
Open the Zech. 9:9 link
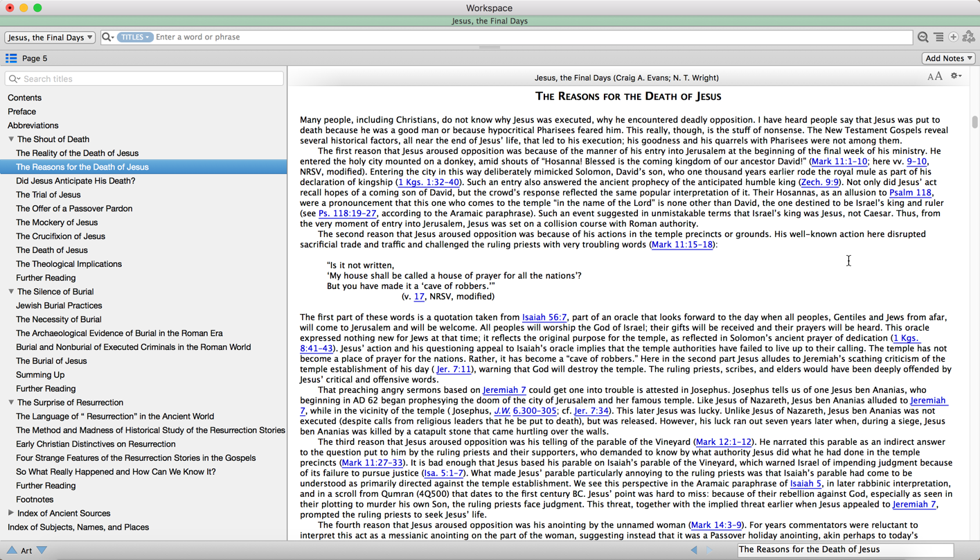coord(819,182)
